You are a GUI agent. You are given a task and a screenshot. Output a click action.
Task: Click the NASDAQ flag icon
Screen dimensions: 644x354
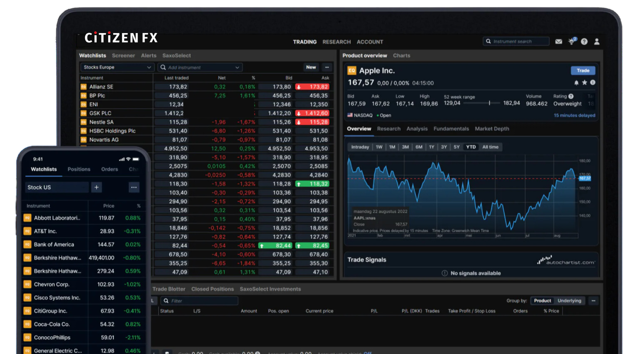click(x=350, y=115)
